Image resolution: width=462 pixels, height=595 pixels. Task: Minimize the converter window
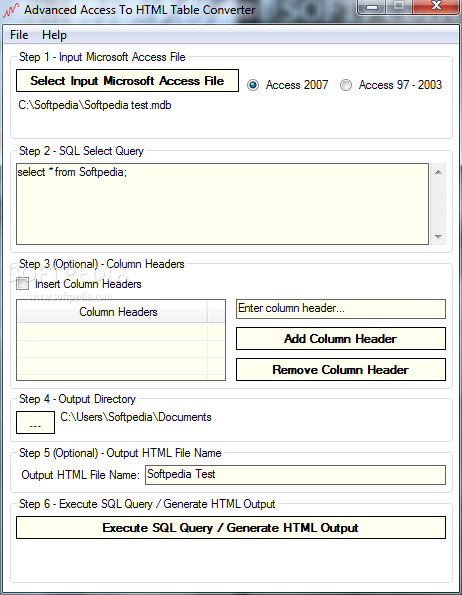click(372, 7)
